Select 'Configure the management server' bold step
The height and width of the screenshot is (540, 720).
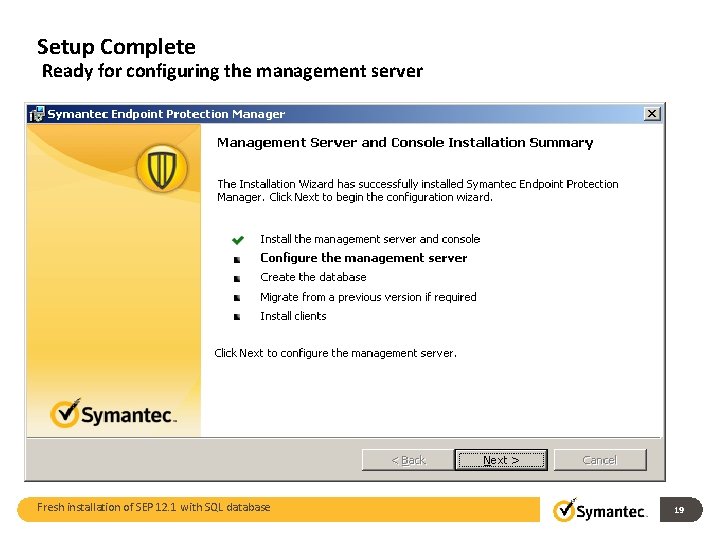click(364, 258)
